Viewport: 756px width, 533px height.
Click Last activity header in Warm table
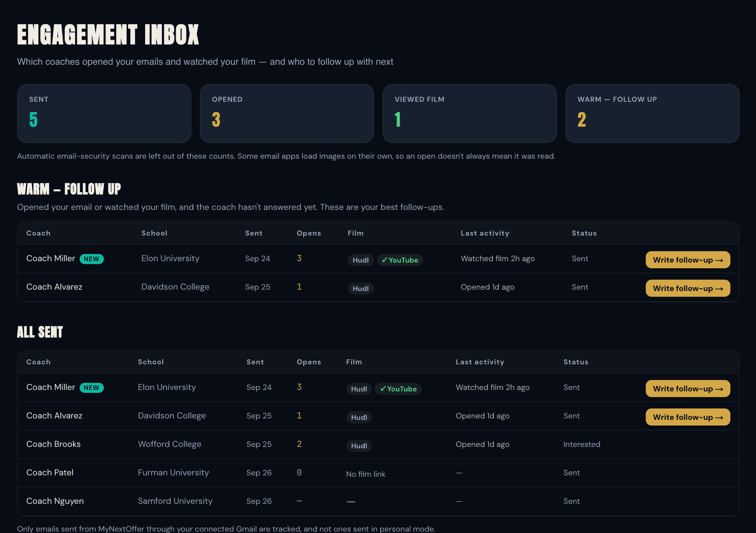click(x=485, y=233)
